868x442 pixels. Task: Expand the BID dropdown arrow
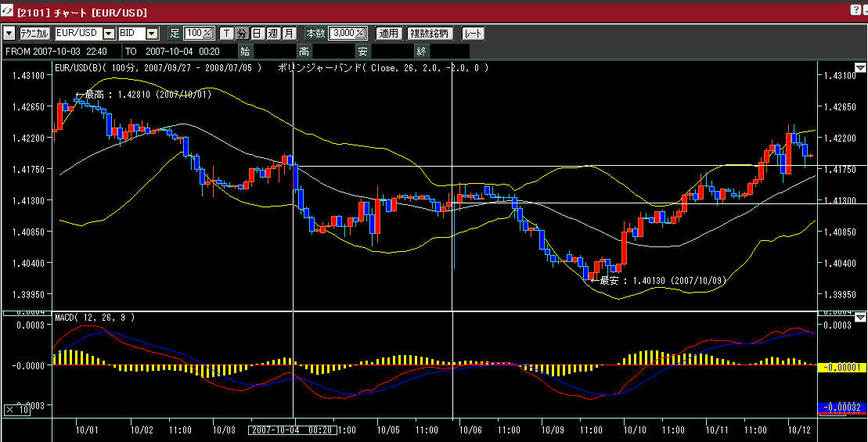point(152,34)
